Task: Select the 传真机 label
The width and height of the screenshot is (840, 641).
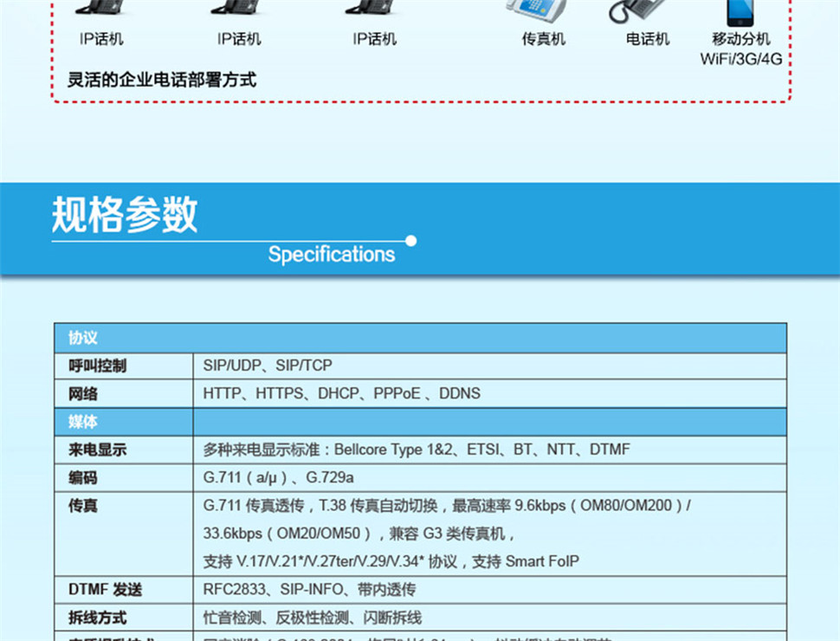Action: point(543,39)
